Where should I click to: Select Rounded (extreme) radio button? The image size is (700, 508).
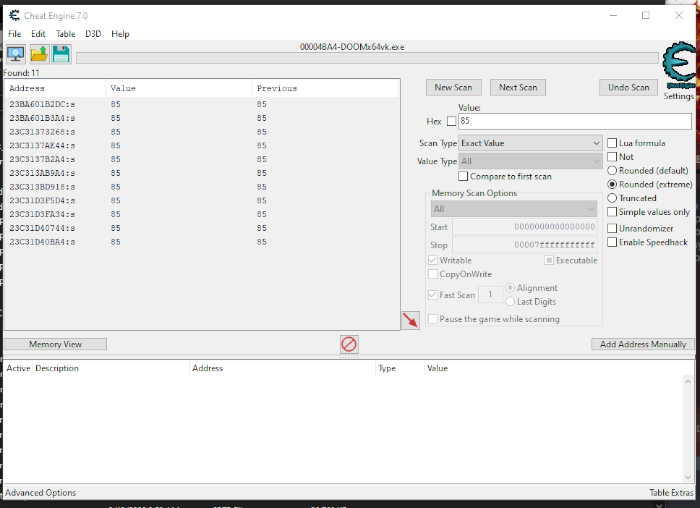pyautogui.click(x=612, y=184)
